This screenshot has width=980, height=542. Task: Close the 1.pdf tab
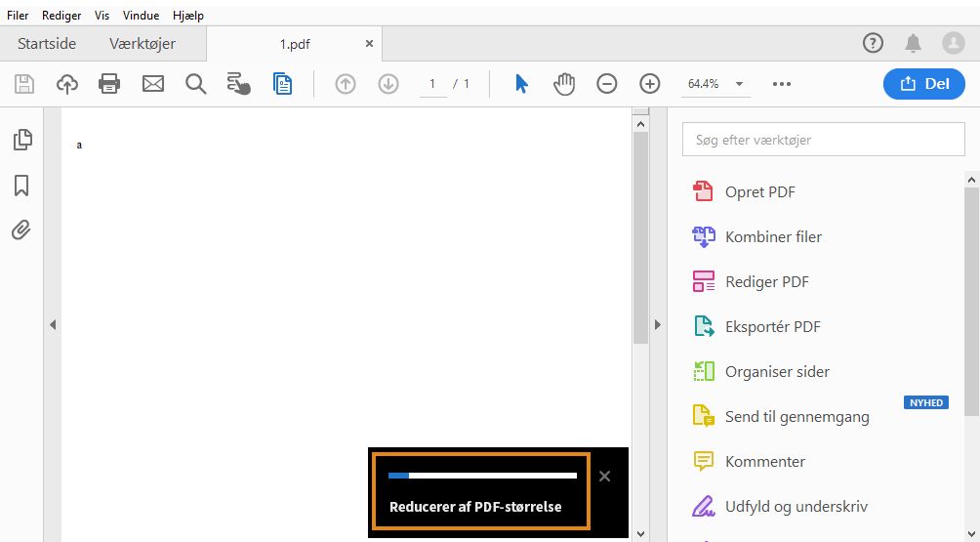369,44
